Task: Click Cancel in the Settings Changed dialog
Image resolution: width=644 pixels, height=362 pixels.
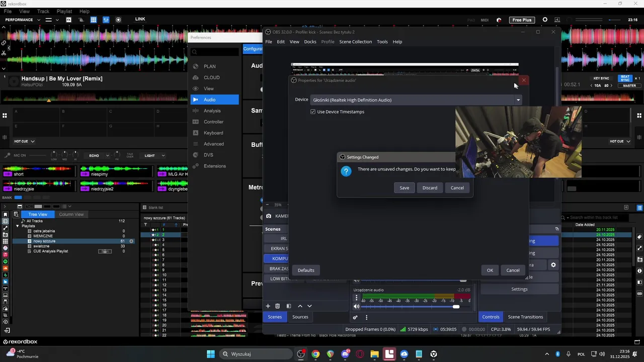Action: 457,188
